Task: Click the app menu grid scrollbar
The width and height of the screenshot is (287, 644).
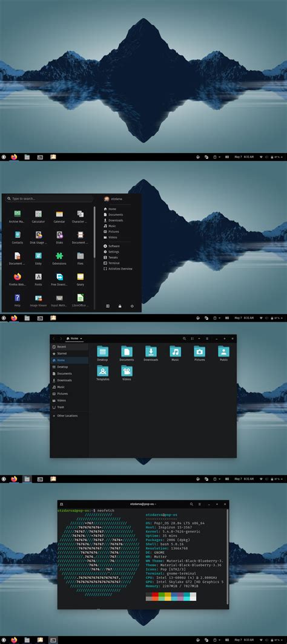Action: (x=94, y=232)
